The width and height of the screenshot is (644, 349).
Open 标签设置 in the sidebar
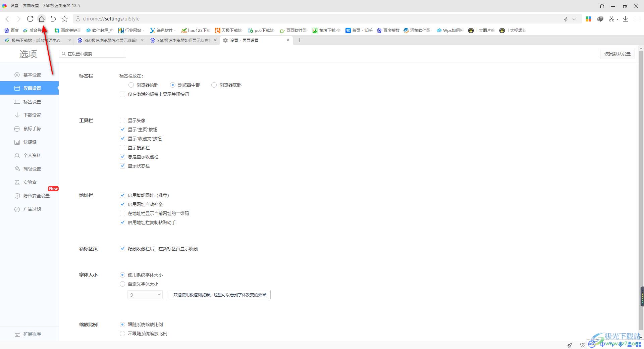point(32,102)
